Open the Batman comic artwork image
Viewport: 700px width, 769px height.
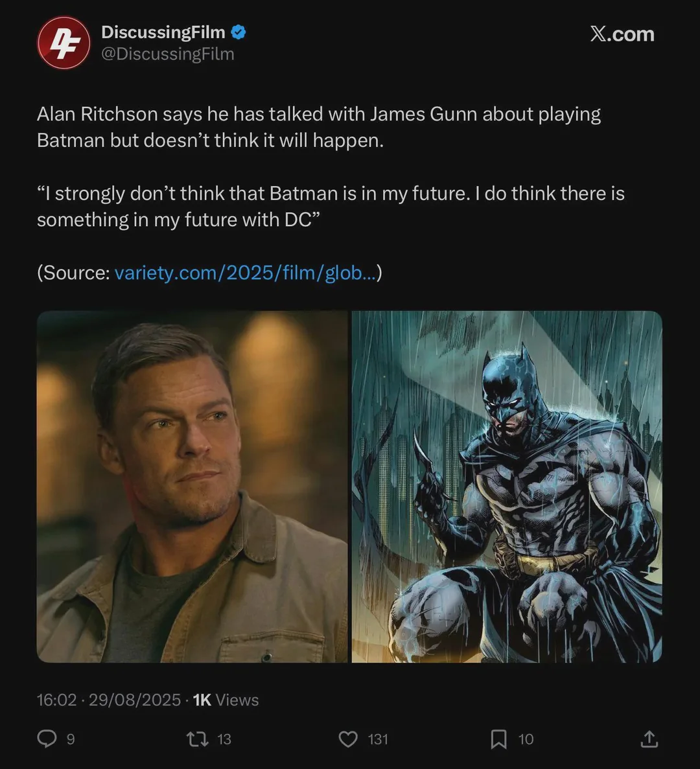(507, 487)
